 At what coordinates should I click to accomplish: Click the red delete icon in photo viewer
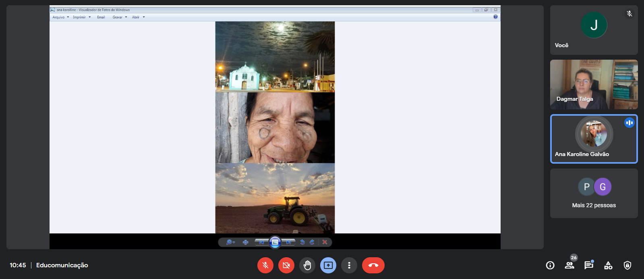[x=325, y=242]
